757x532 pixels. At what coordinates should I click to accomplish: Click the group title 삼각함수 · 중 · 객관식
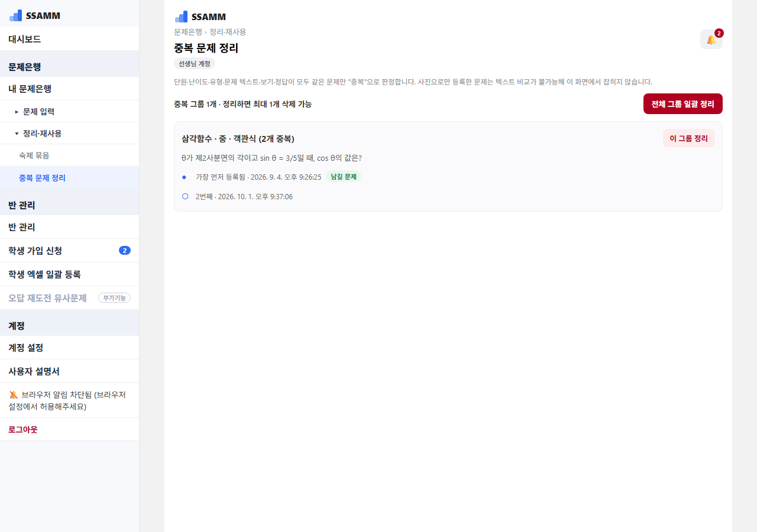[238, 139]
